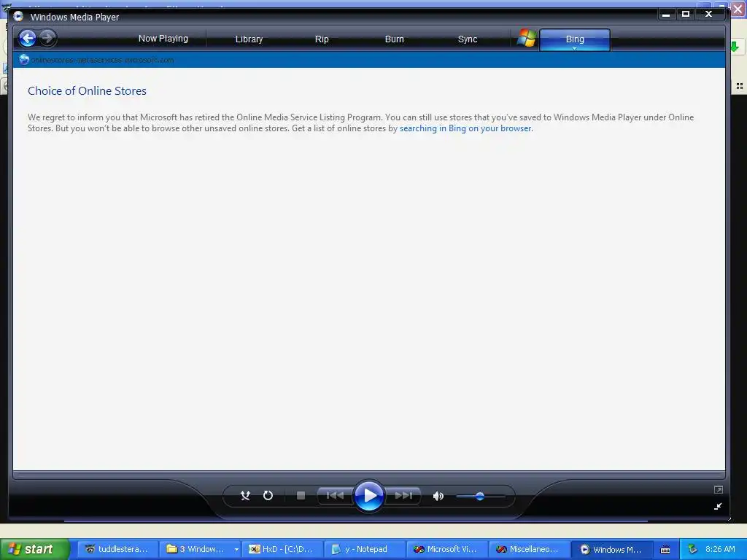Open the Now Playing tab
Screen dimensions: 747x560
pos(163,39)
